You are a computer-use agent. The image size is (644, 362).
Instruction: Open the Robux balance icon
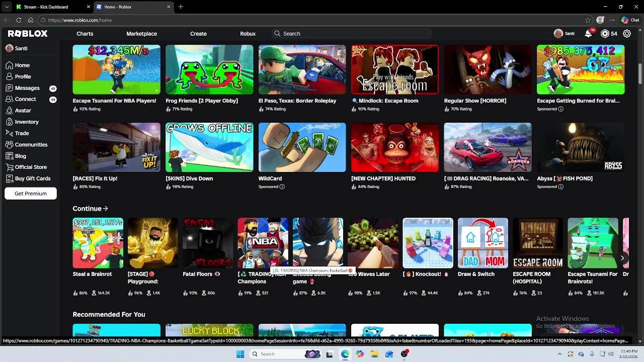[x=605, y=34]
